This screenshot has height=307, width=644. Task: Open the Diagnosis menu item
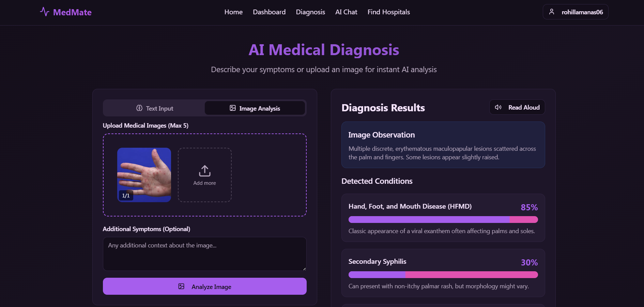(x=310, y=12)
